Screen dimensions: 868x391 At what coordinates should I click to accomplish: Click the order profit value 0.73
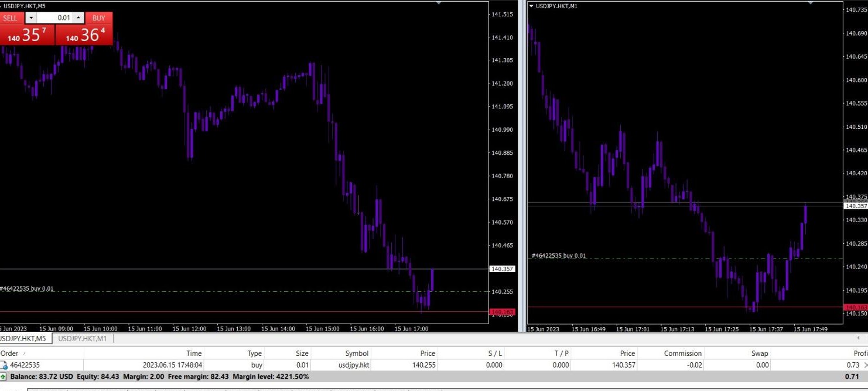[x=853, y=365]
